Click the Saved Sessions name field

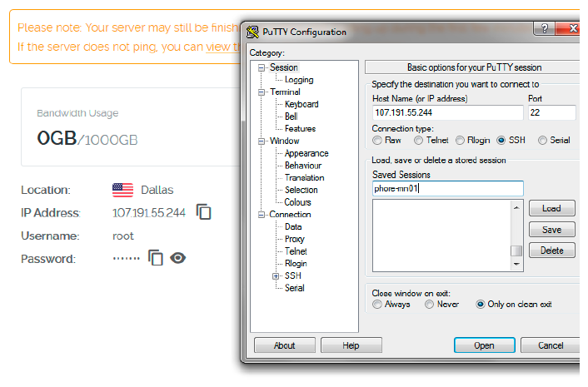(x=448, y=188)
